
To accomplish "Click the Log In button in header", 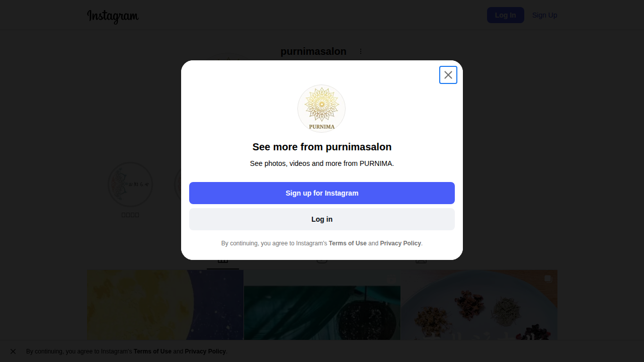I will pyautogui.click(x=505, y=15).
